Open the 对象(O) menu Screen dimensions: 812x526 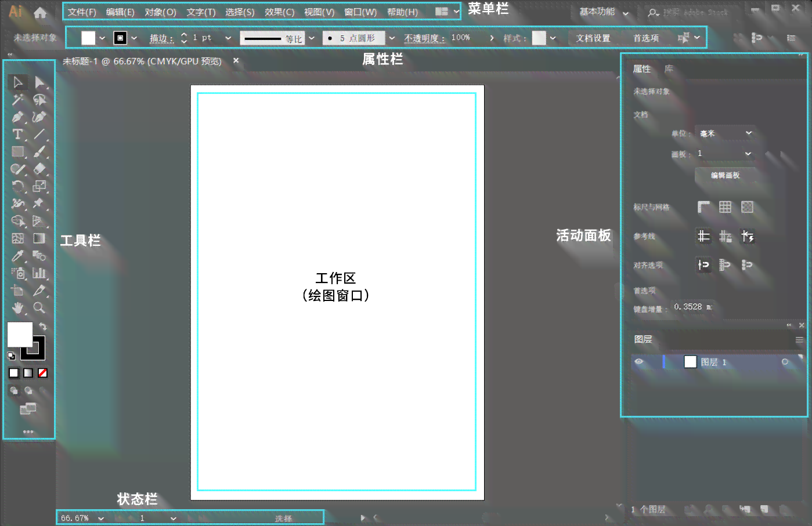[x=160, y=12]
